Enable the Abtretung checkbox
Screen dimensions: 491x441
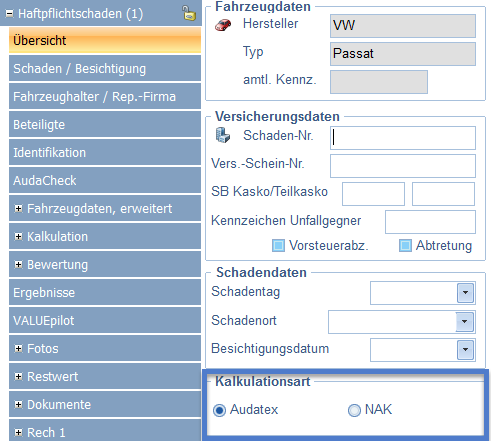(x=405, y=246)
